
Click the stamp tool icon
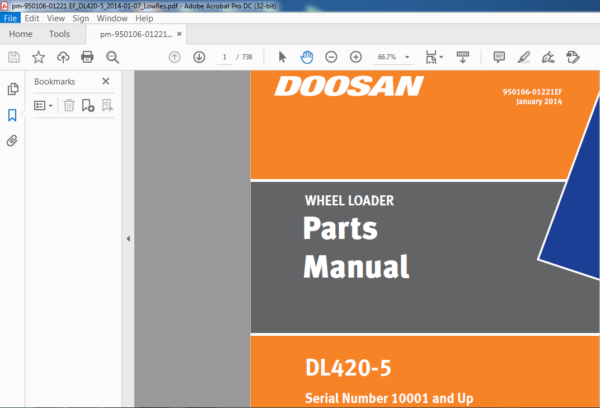point(573,57)
